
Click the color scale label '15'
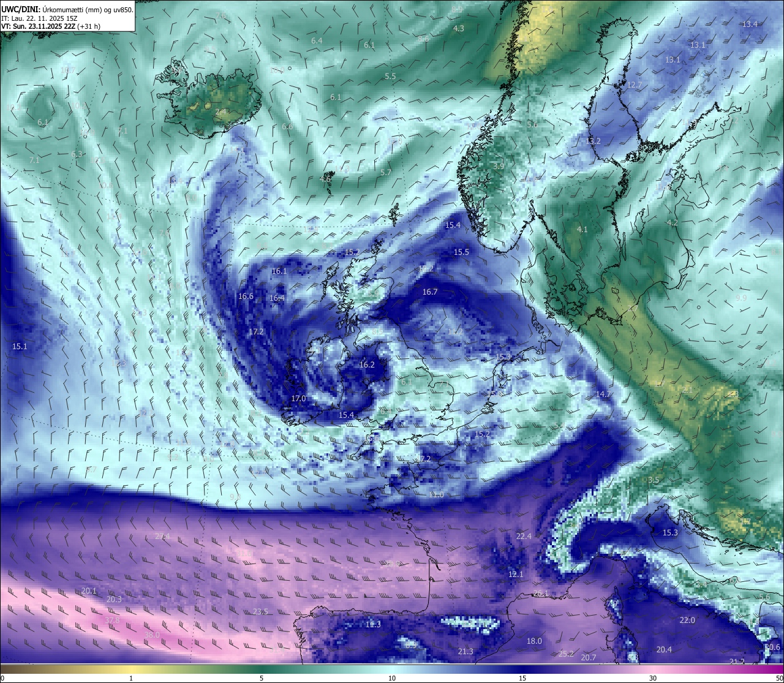(522, 678)
